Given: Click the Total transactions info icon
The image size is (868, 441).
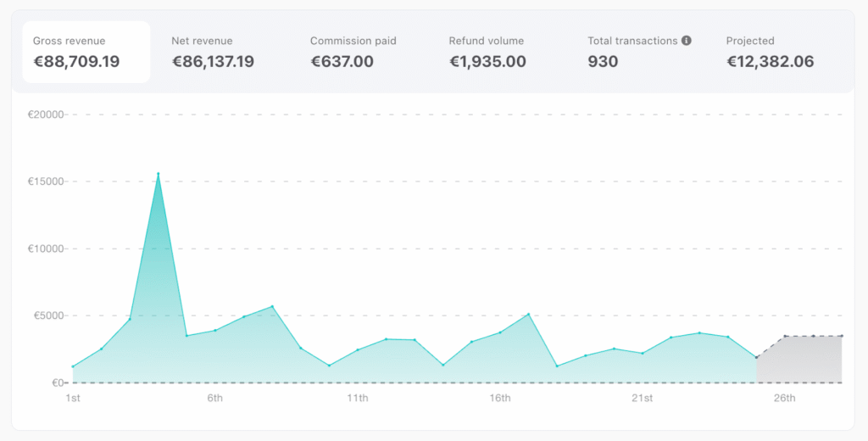Looking at the screenshot, I should click(687, 41).
